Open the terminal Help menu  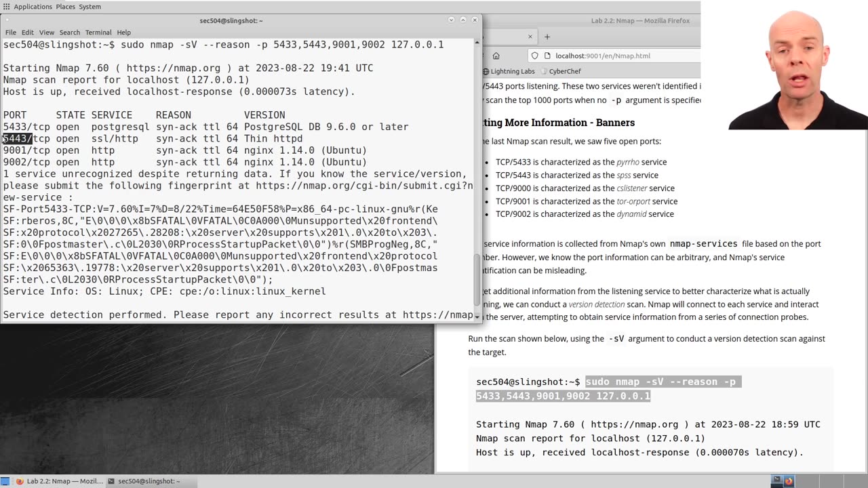pos(123,33)
